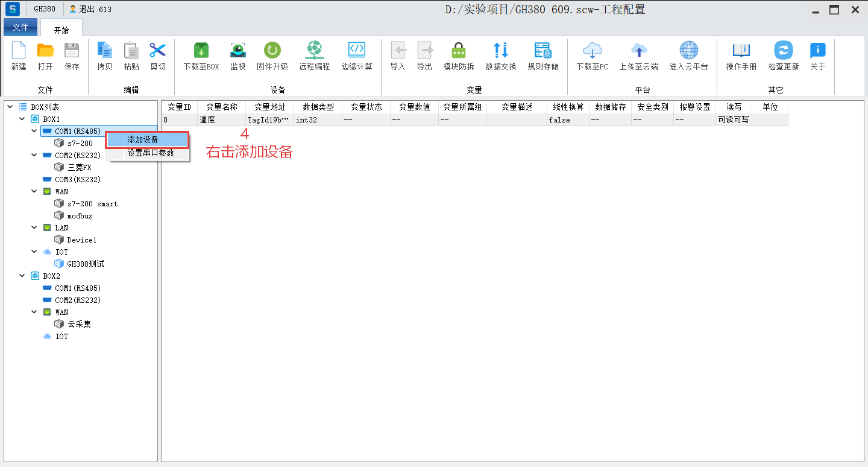Click the 拷贝 (Copy) icon
The width and height of the screenshot is (868, 467).
(105, 51)
